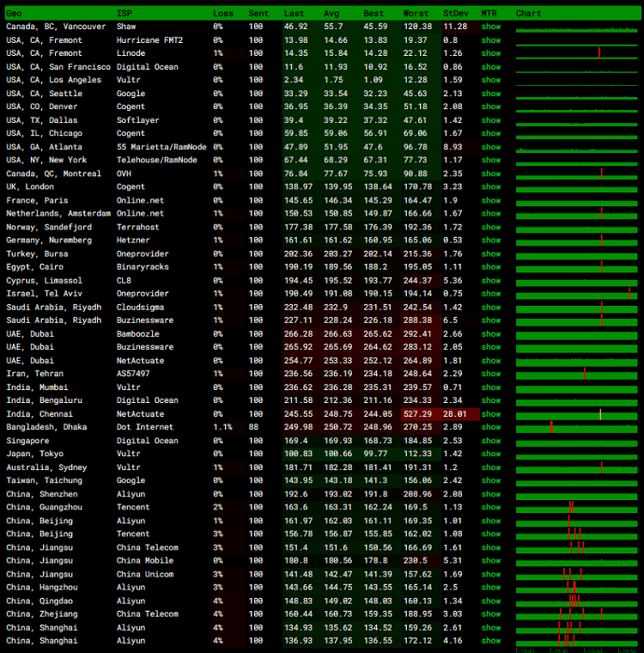Show MTR for Tencent Guangzhou
The image size is (644, 653).
[491, 507]
